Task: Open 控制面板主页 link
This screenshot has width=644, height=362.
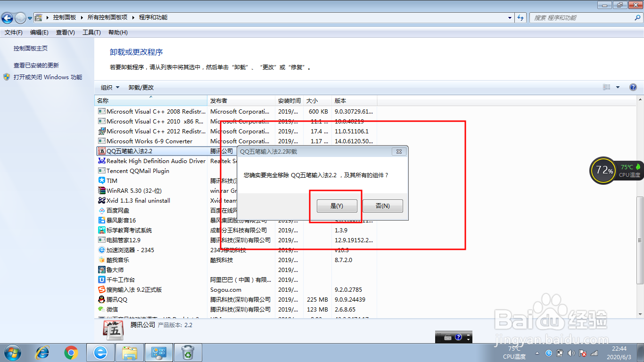Action: [x=31, y=49]
